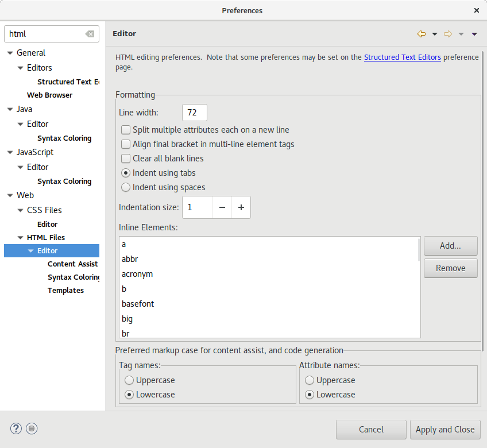Select Editor under CSS Files
Screen dimensions: 487x448
pos(47,225)
